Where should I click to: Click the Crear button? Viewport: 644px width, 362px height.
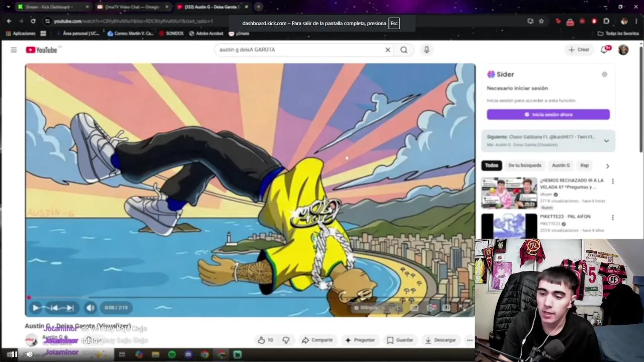(x=579, y=50)
